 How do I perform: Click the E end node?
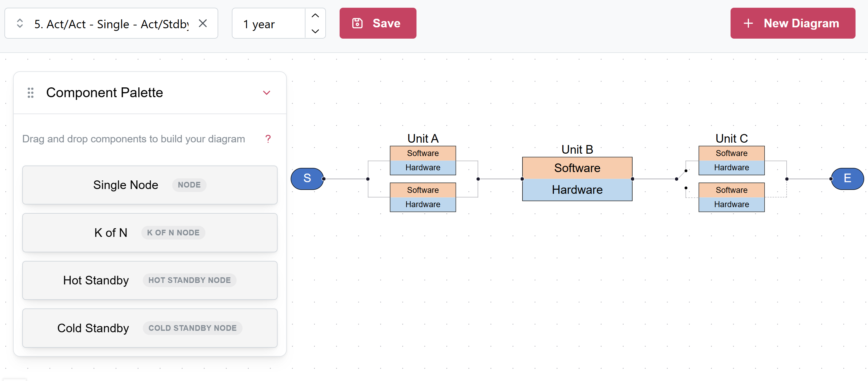847,179
